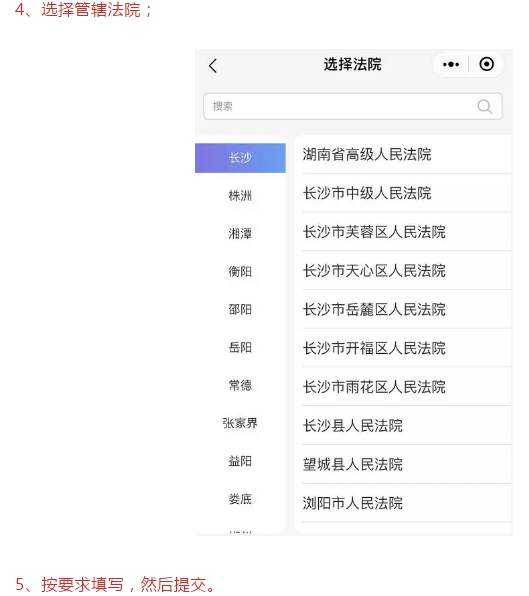Select 张家界 from the city list
Screen dimensions: 529x596
tap(240, 423)
